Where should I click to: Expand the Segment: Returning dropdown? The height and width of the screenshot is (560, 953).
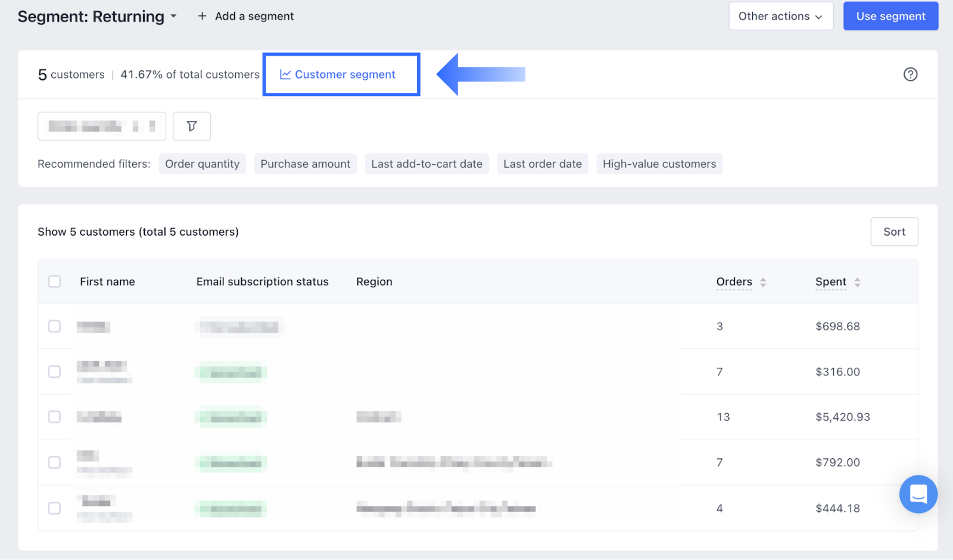point(173,16)
